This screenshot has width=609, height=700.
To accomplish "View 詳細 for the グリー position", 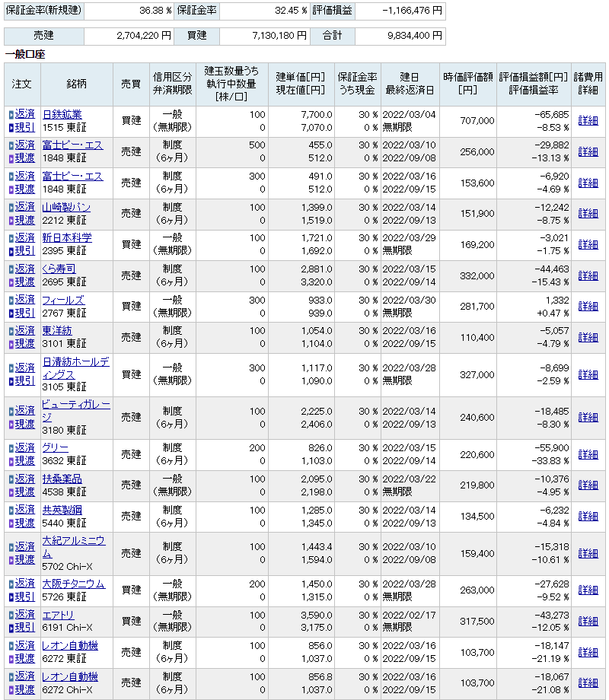I will pyautogui.click(x=588, y=454).
